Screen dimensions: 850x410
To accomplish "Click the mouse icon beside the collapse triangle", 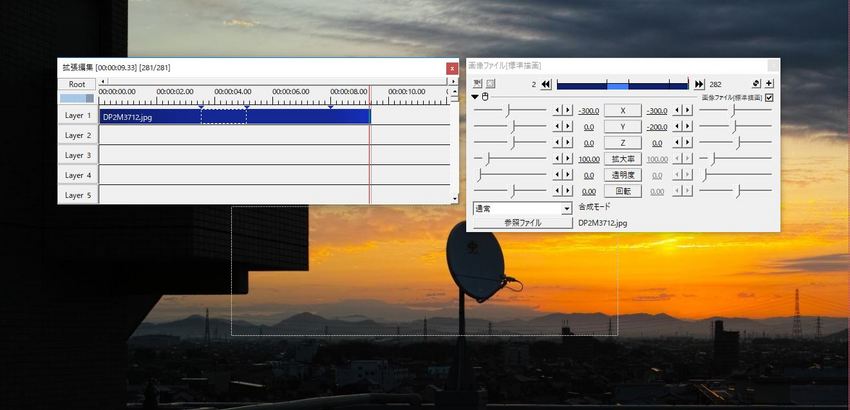I will tap(485, 97).
